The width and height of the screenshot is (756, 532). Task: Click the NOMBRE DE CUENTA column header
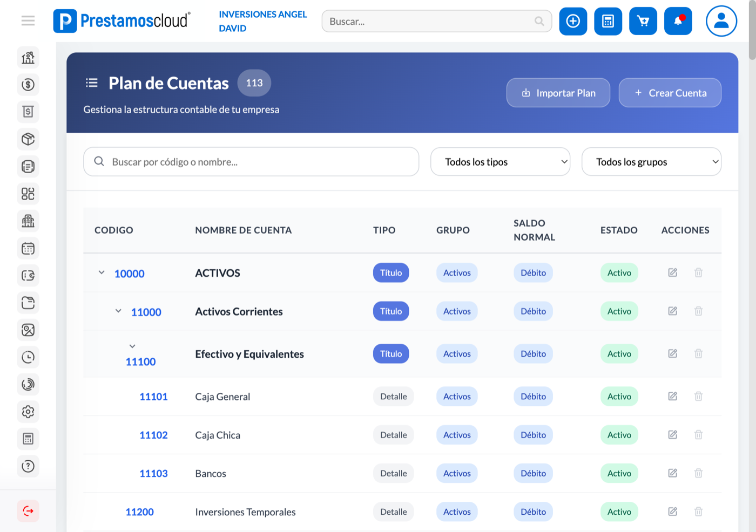click(x=244, y=230)
